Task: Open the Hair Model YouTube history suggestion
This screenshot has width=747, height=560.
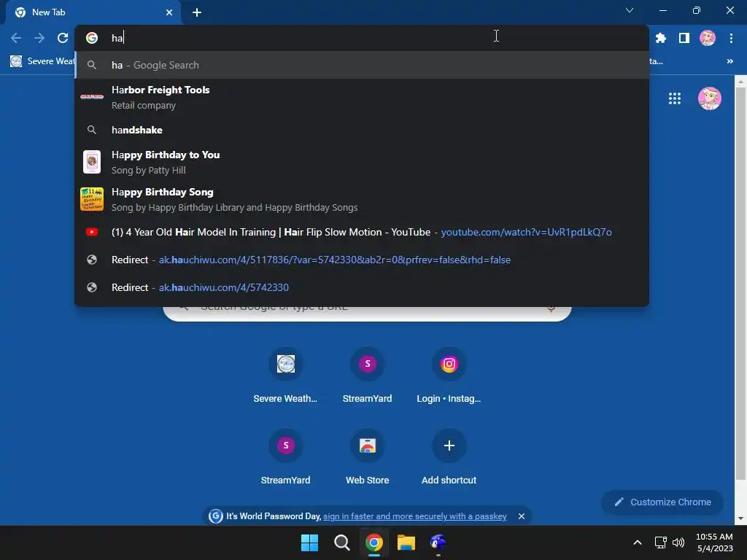Action: [362, 232]
